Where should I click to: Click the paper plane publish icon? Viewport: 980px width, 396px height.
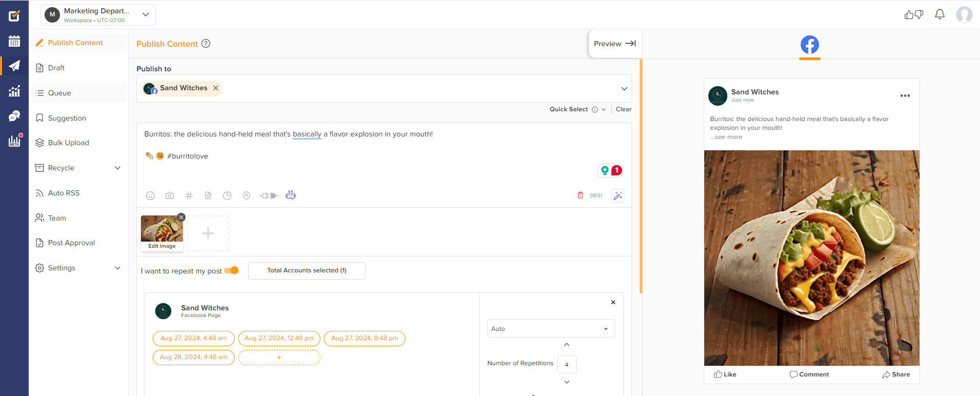click(x=14, y=66)
